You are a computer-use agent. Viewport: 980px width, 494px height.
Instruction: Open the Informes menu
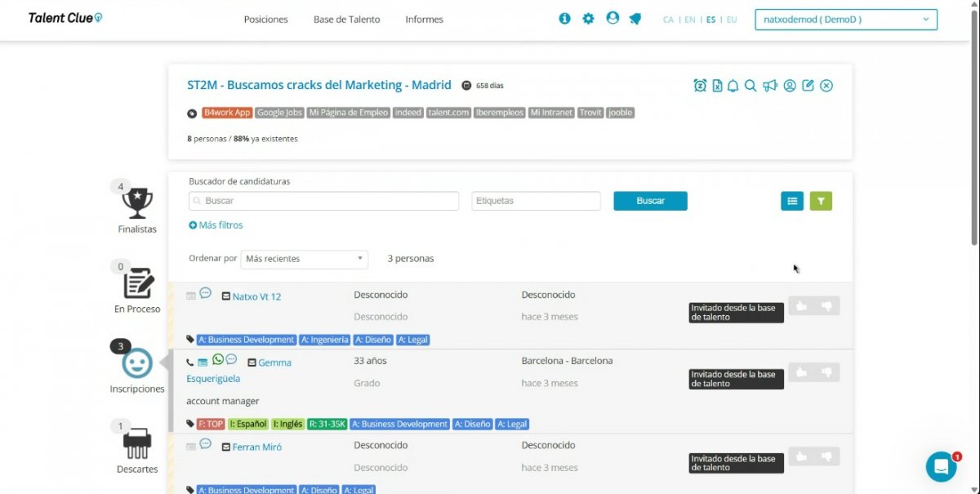click(x=424, y=20)
